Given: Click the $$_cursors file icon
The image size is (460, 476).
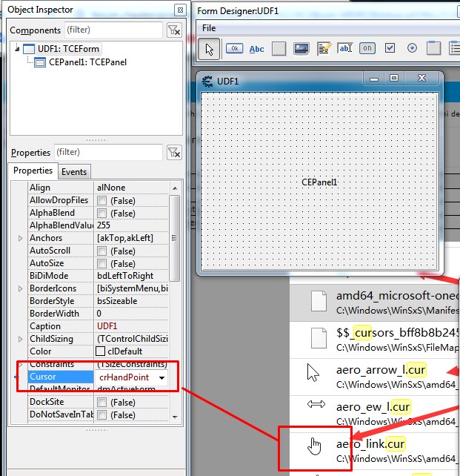Looking at the screenshot, I should (x=319, y=338).
